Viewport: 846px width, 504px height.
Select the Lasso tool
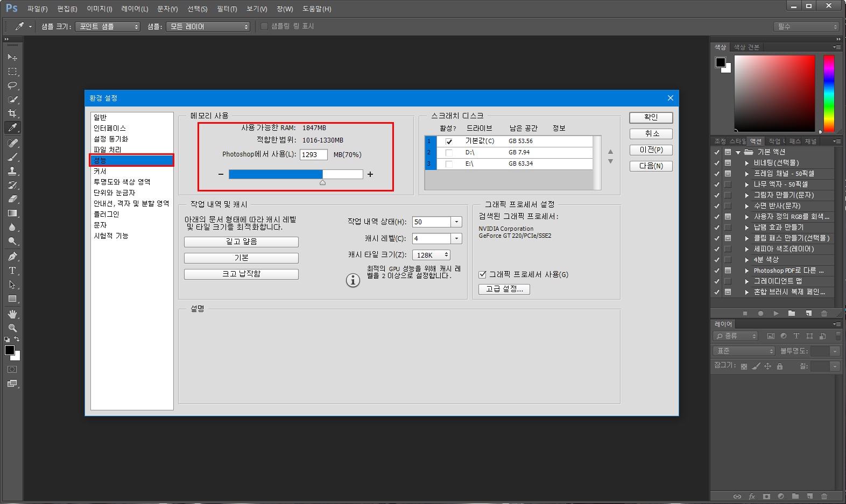pos(12,85)
